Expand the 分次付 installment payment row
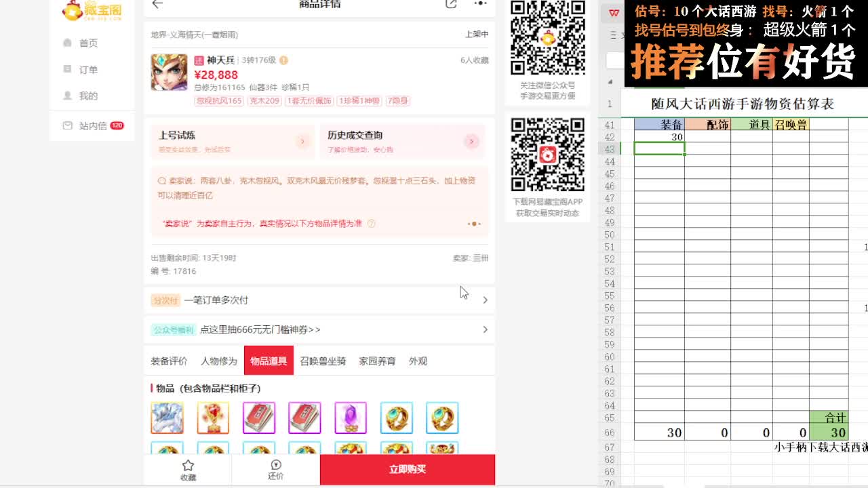This screenshot has height=488, width=868. [x=486, y=300]
